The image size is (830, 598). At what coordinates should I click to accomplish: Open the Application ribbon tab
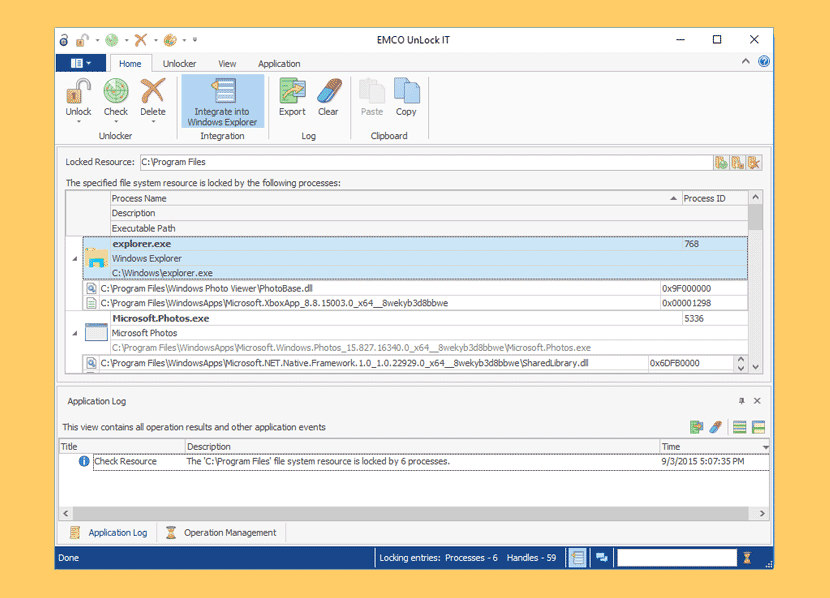tap(279, 64)
